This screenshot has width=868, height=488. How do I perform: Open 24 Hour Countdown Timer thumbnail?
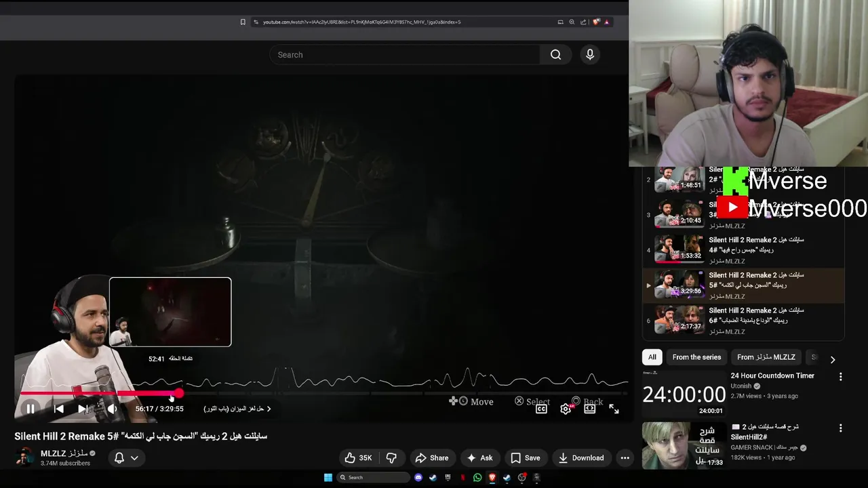pyautogui.click(x=684, y=393)
